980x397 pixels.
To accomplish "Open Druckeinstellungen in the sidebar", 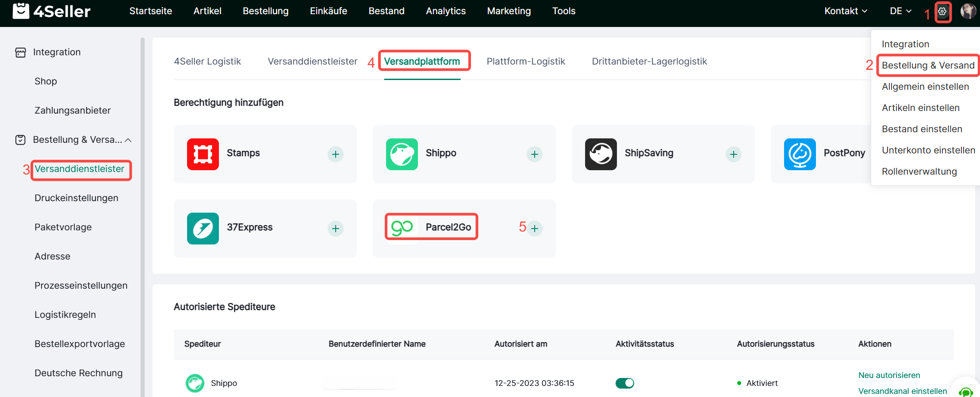I will click(x=77, y=198).
